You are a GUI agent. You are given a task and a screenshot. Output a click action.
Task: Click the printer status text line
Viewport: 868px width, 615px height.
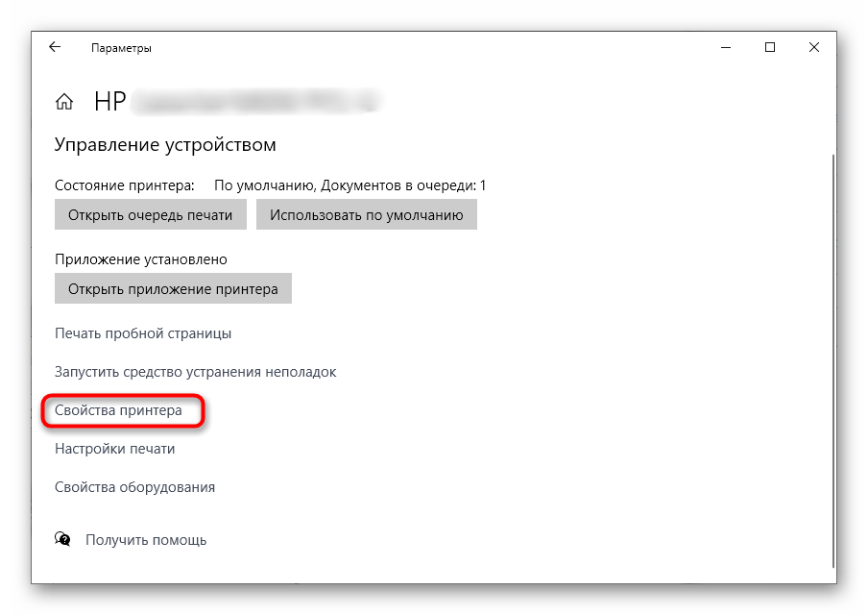pos(269,184)
